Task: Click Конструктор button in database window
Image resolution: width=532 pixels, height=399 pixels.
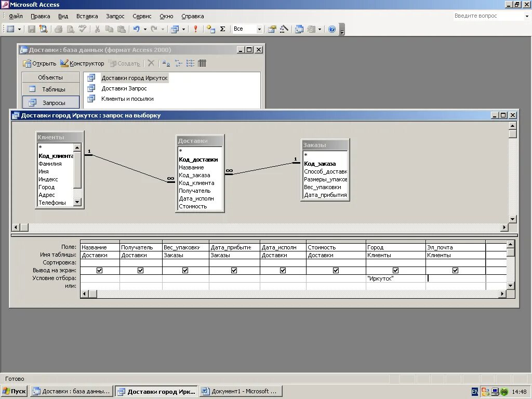Action: point(82,63)
